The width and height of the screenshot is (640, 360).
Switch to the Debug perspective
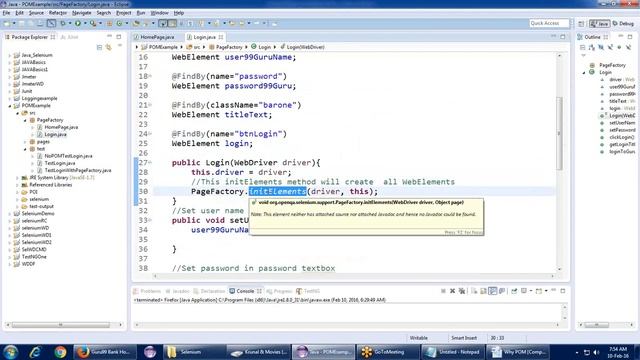(623, 24)
